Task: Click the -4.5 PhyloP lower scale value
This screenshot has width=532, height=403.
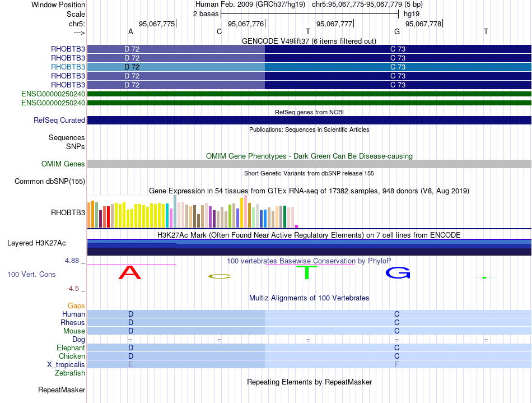Action: [x=73, y=289]
